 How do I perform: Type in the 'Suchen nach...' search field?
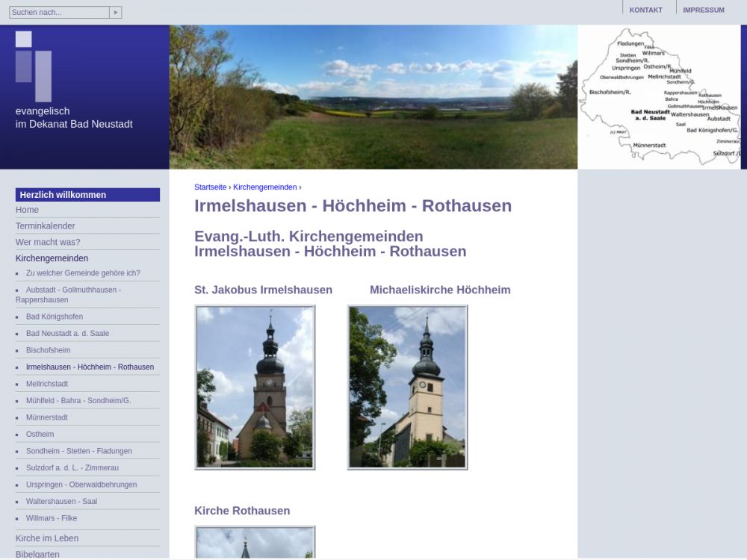pyautogui.click(x=58, y=13)
